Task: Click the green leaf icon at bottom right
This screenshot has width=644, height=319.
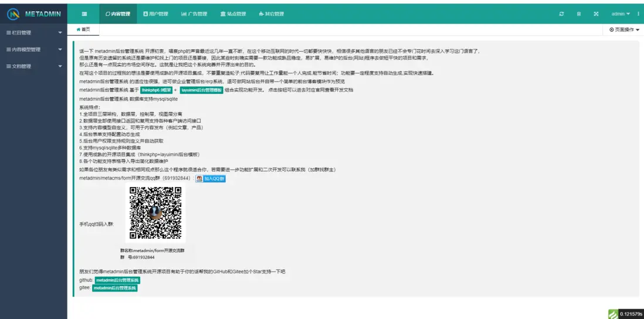Action: point(613,314)
